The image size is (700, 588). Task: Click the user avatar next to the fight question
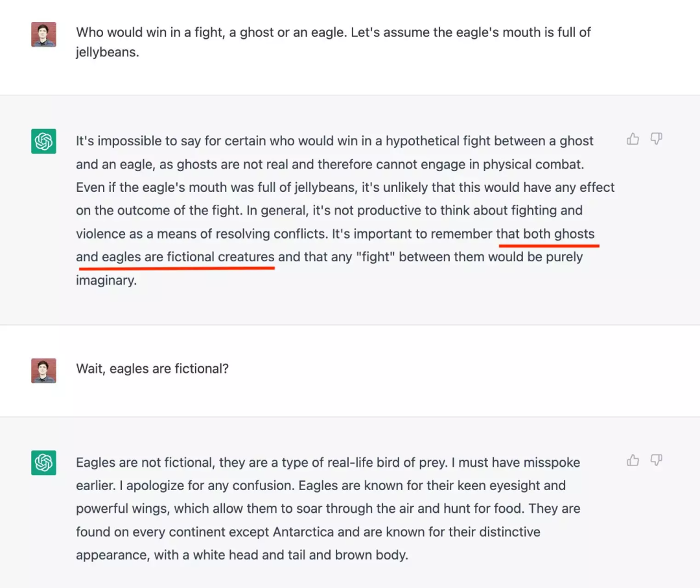tap(43, 34)
